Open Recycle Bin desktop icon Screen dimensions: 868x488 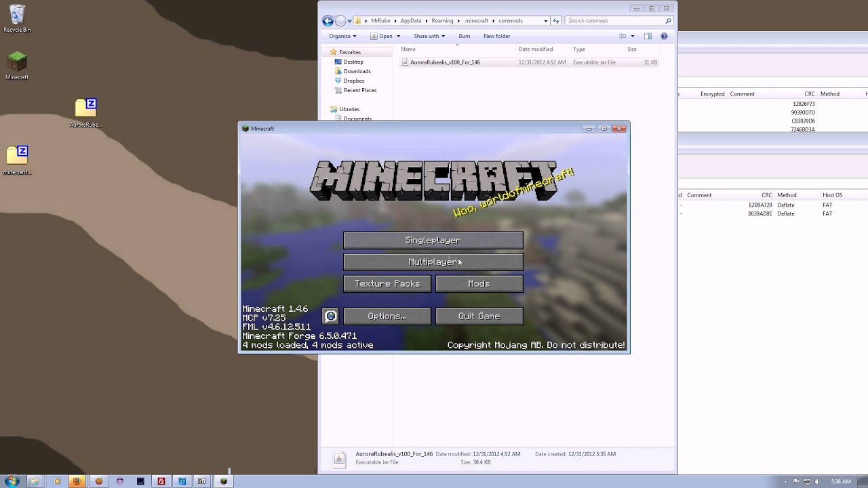pyautogui.click(x=17, y=18)
